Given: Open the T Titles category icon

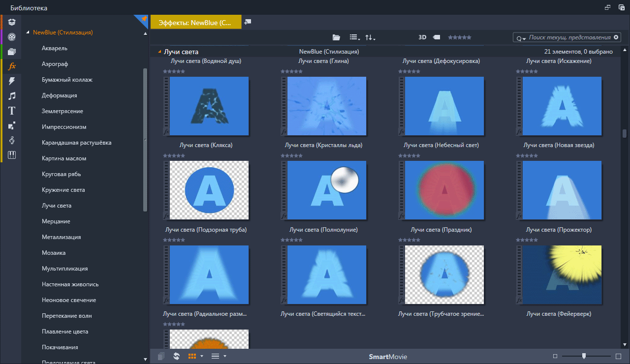Looking at the screenshot, I should pos(12,111).
